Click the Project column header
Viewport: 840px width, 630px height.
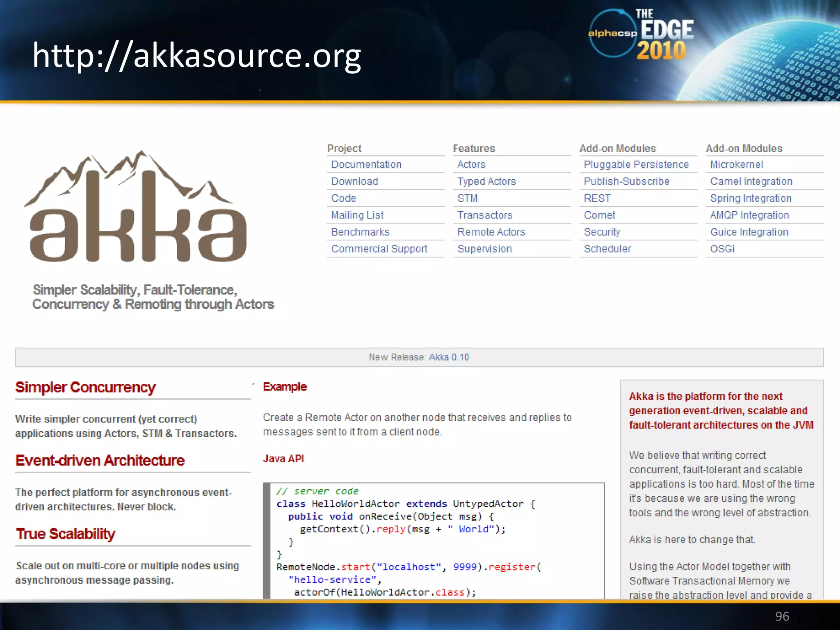tap(344, 148)
